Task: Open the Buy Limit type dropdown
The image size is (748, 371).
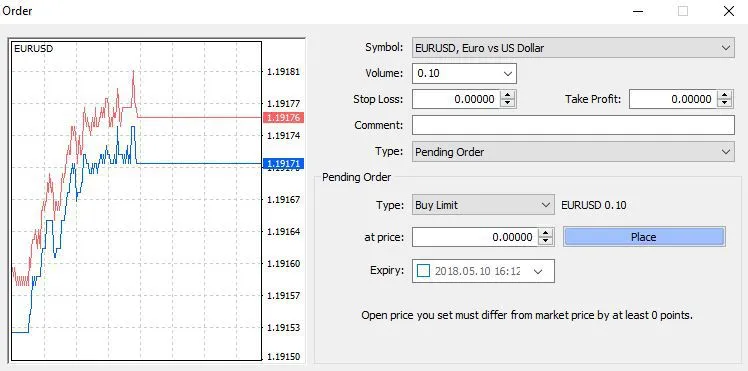Action: (x=483, y=205)
